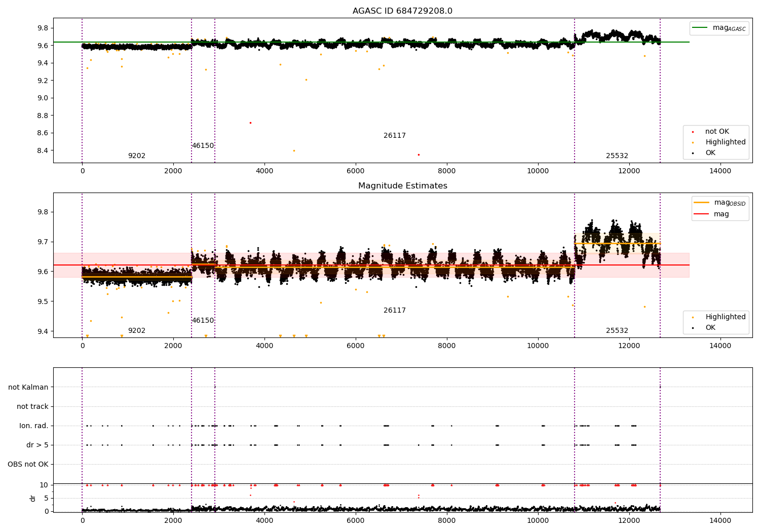Click the 8.8 y-axis tick label

tap(43, 116)
